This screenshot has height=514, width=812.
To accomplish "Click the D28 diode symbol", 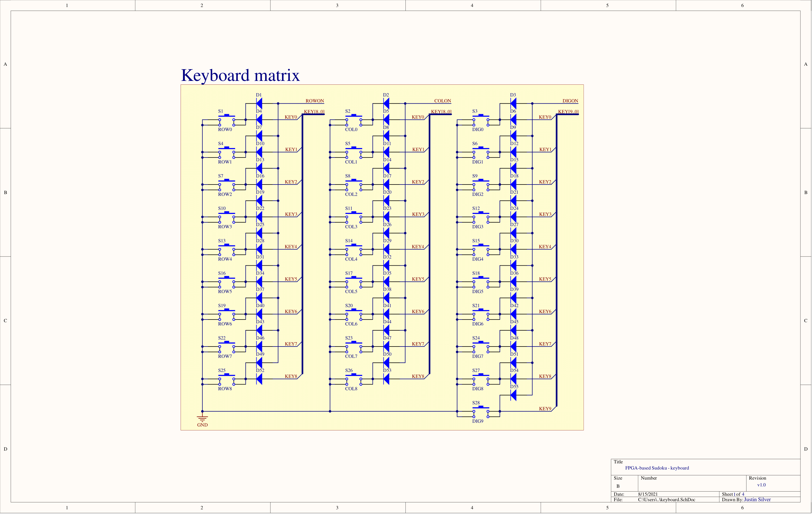I will 259,249.
